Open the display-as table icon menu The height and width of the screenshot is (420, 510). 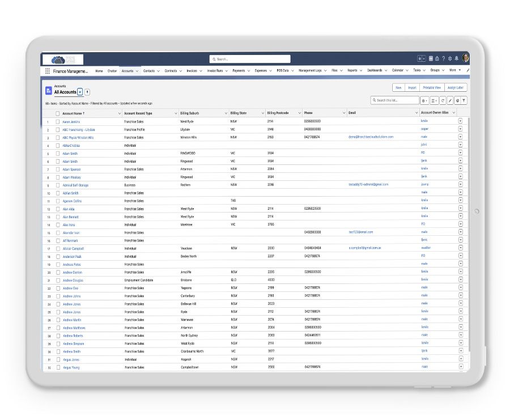click(x=434, y=100)
